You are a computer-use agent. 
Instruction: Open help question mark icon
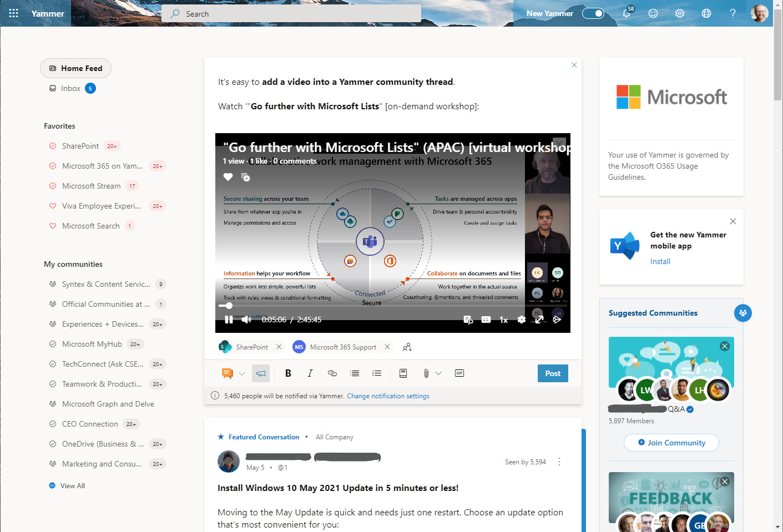pos(733,13)
